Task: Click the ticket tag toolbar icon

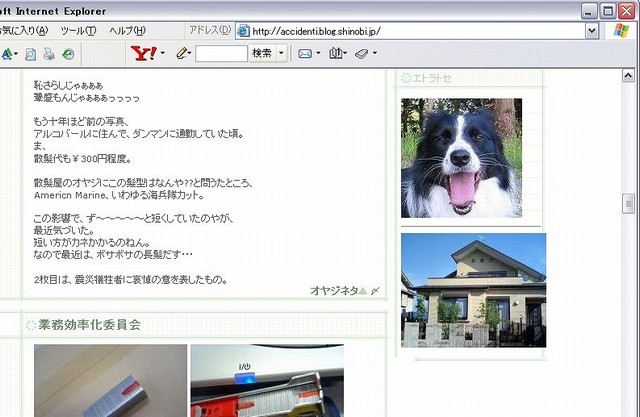Action: (x=362, y=53)
